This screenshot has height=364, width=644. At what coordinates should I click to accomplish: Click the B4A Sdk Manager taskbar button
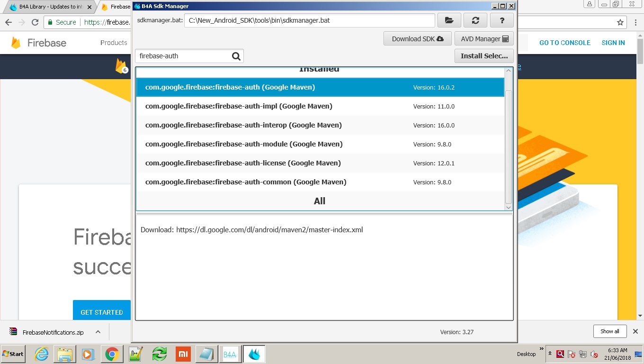pyautogui.click(x=254, y=354)
